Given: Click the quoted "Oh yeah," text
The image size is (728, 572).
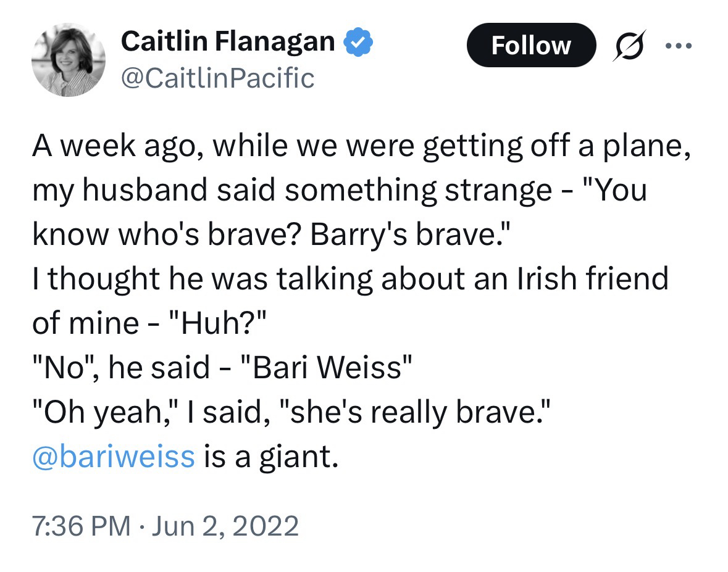Looking at the screenshot, I should (103, 413).
